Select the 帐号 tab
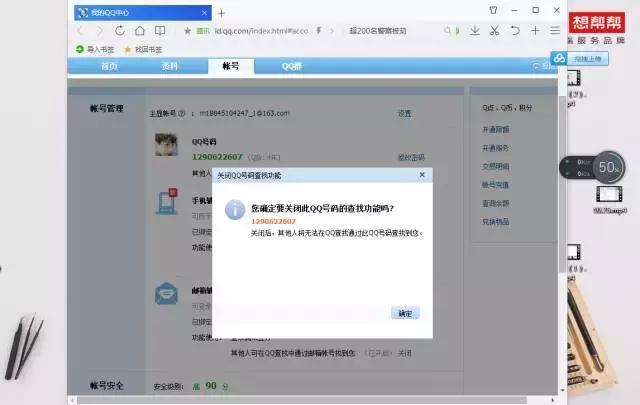 pyautogui.click(x=231, y=66)
